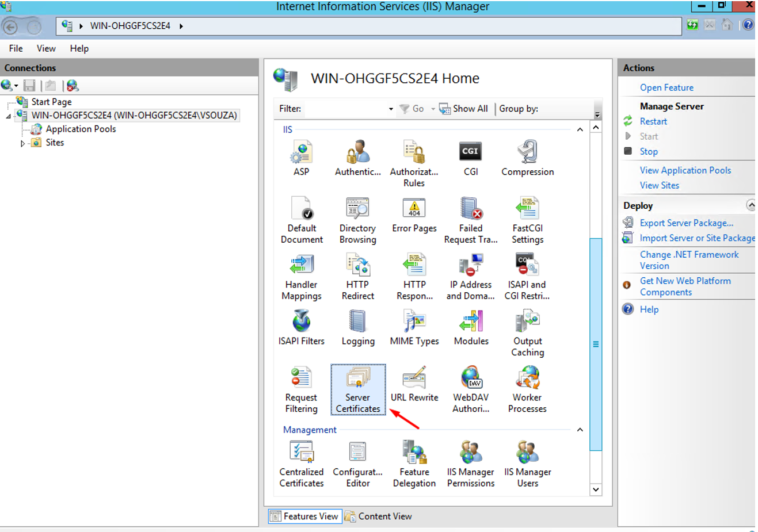Click the Back navigation button
Image resolution: width=758 pixels, height=532 pixels.
(10, 26)
